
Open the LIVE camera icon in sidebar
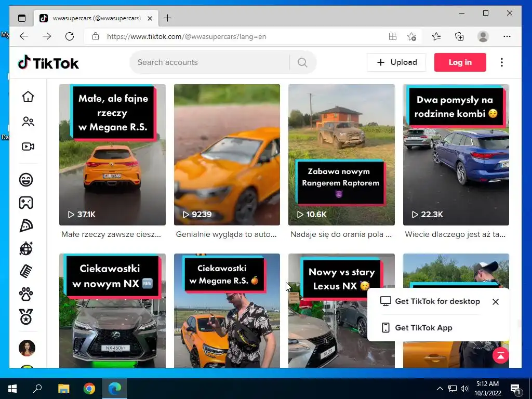pyautogui.click(x=28, y=146)
